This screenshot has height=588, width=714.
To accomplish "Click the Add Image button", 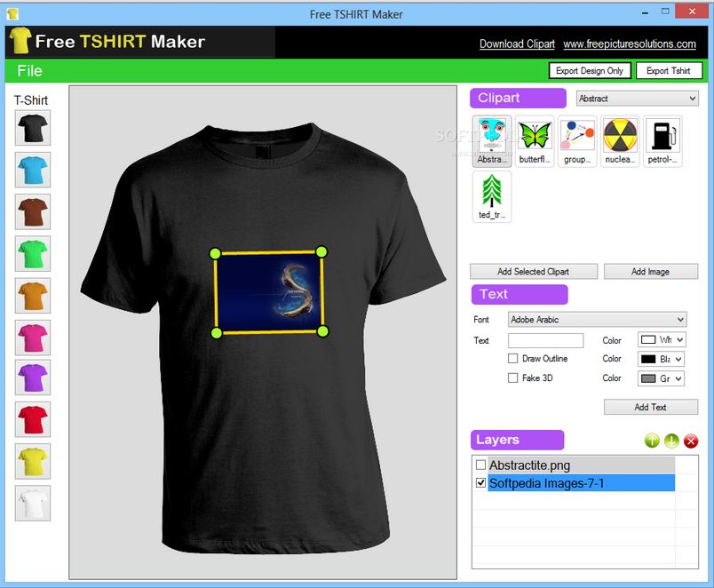I will click(x=651, y=272).
